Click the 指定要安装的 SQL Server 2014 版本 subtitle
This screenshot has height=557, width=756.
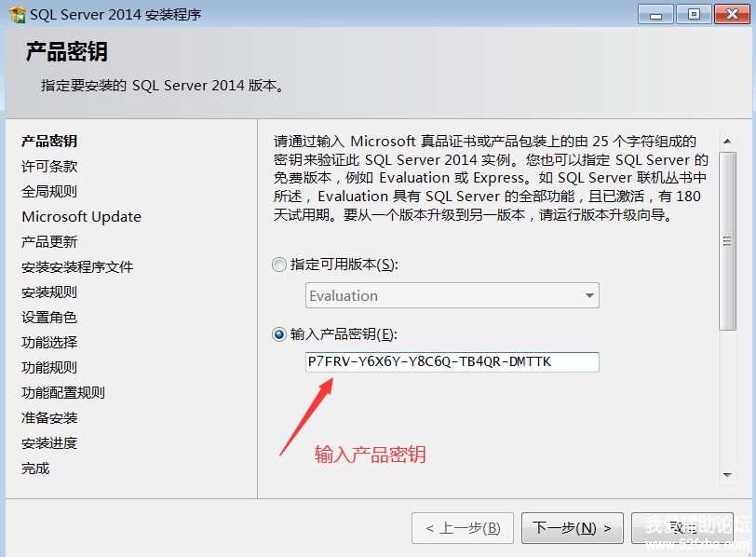point(163,86)
